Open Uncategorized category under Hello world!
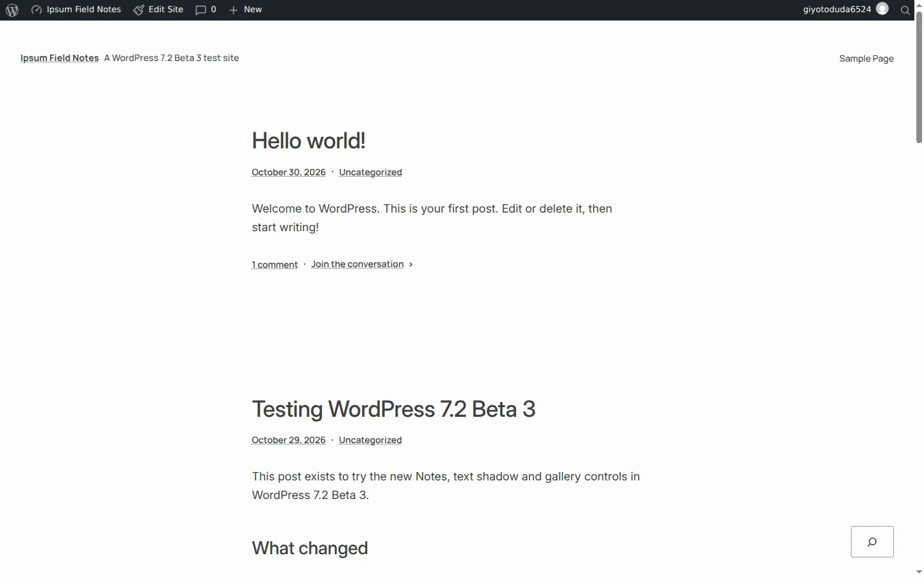This screenshot has width=924, height=578. pos(370,172)
